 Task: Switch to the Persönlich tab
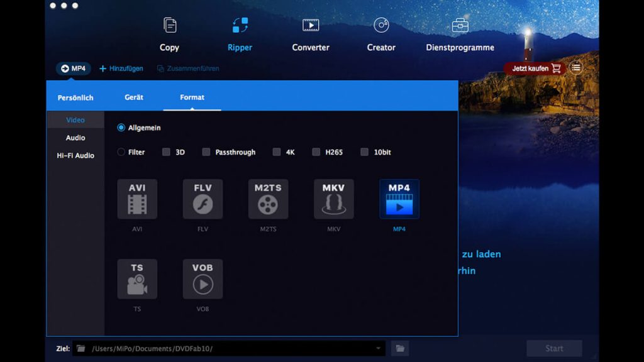75,97
